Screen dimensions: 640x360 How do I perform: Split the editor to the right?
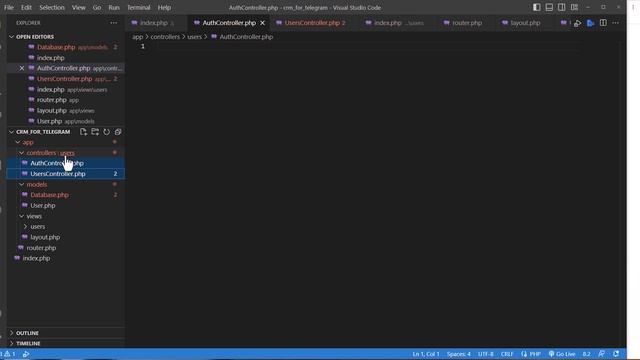click(x=603, y=23)
